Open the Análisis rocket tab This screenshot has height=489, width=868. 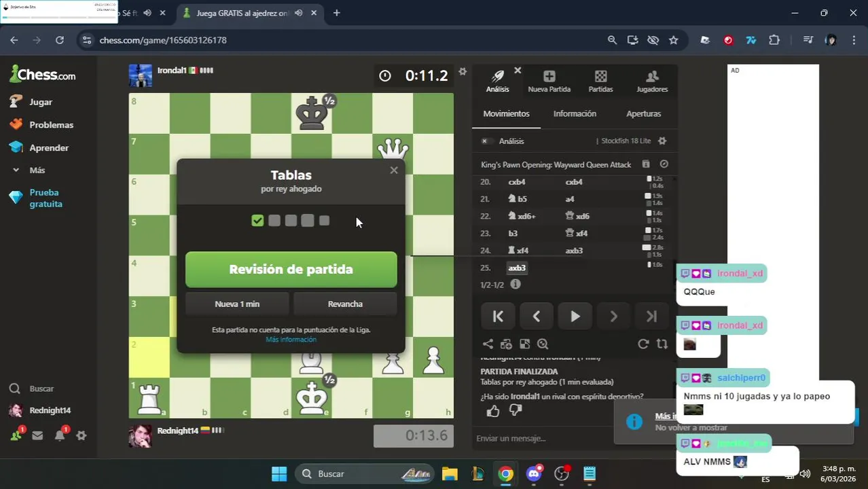coord(497,81)
